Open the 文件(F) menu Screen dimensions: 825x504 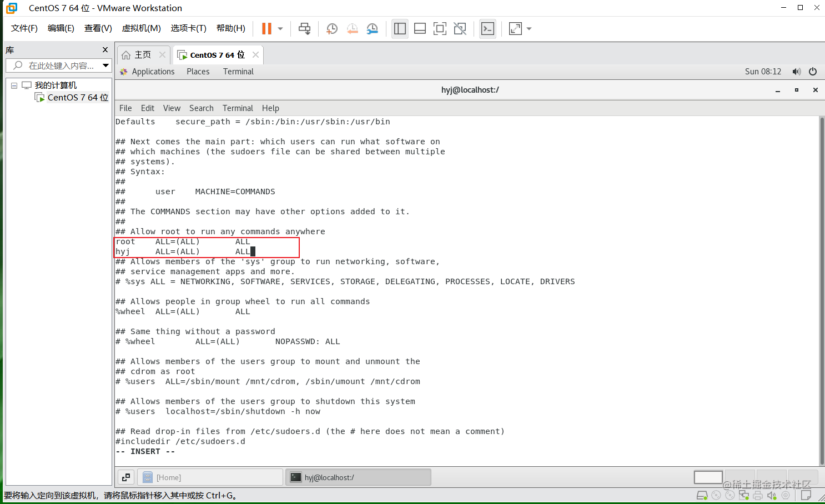pyautogui.click(x=24, y=28)
